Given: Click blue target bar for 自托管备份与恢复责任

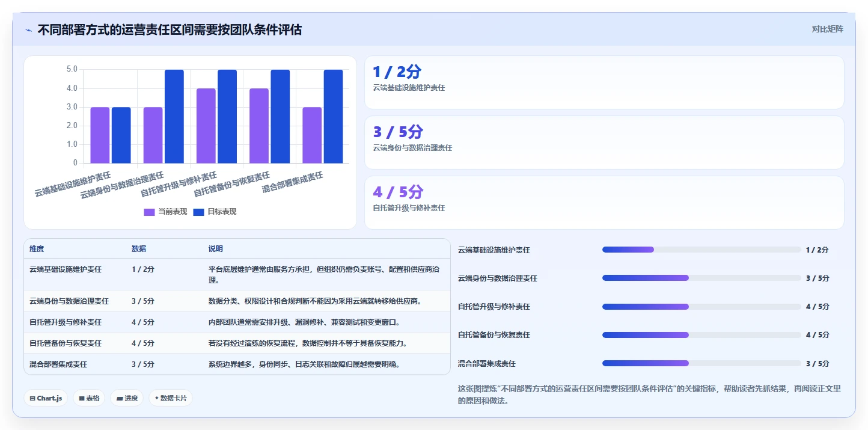Looking at the screenshot, I should [x=280, y=117].
